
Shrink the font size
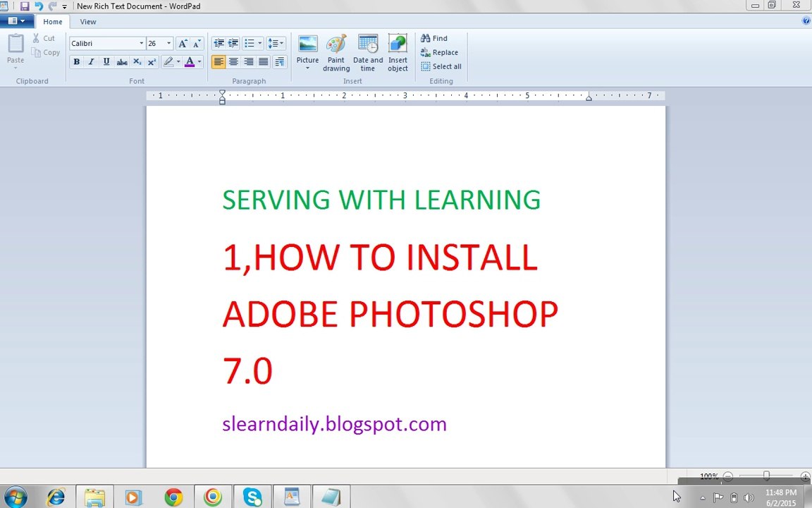point(196,44)
